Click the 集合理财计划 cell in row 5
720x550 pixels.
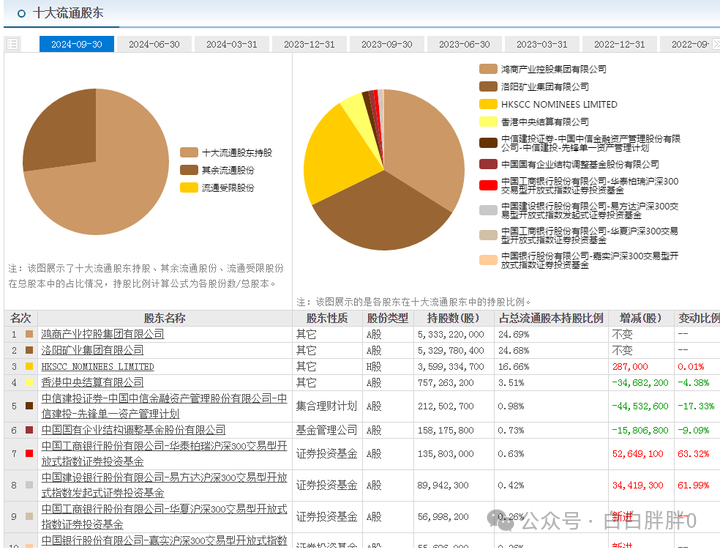(x=326, y=406)
